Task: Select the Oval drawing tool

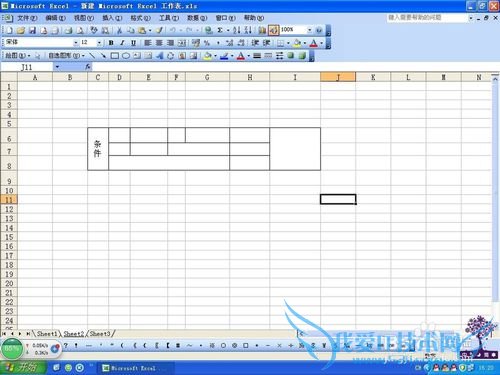Action: (126, 56)
